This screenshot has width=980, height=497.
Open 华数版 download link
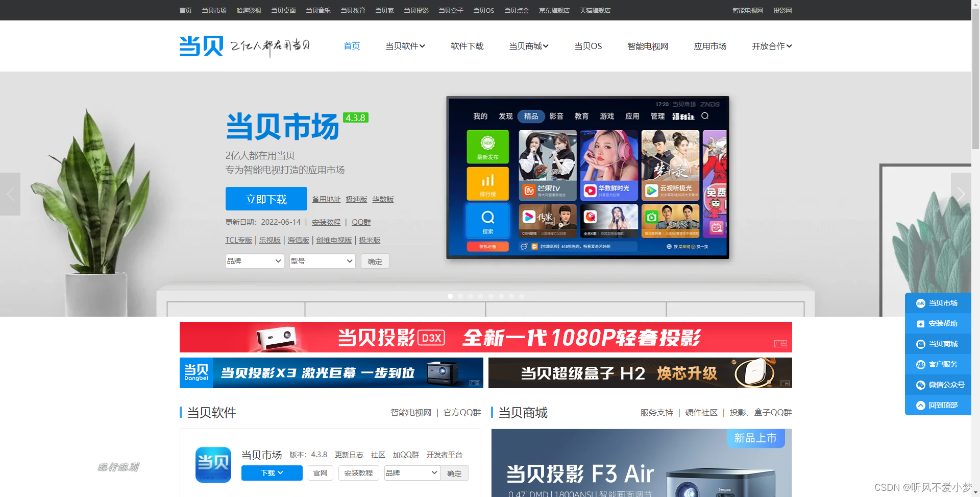point(383,199)
